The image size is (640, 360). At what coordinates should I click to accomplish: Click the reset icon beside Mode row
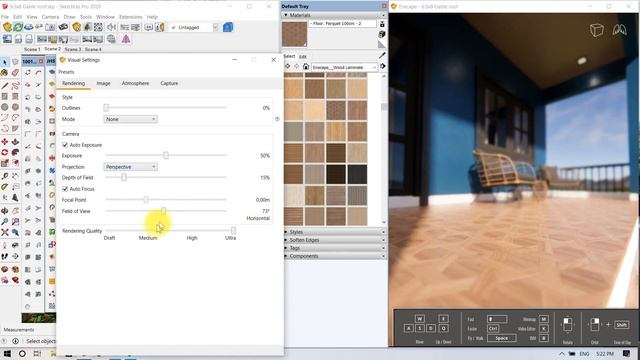click(x=277, y=119)
